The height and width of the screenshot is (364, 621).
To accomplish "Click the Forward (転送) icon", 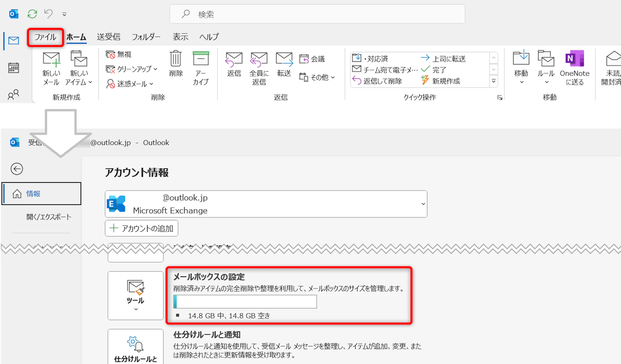I will [284, 59].
